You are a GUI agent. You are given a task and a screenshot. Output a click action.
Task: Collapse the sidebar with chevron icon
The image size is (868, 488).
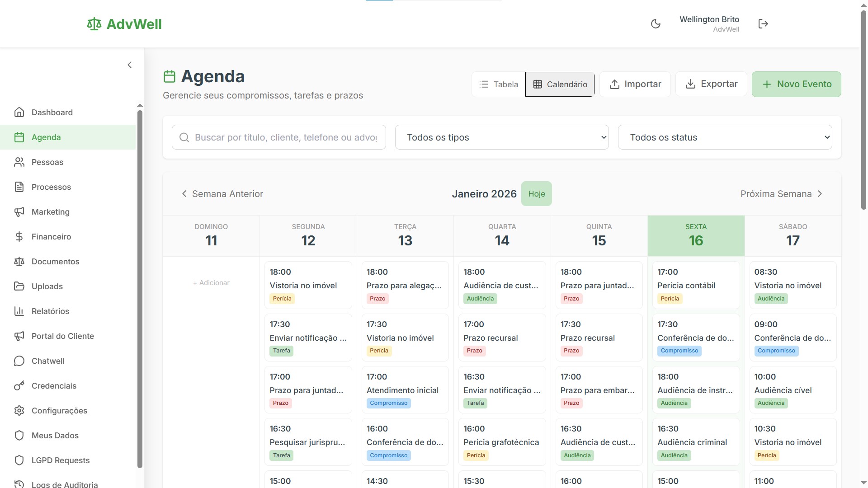pos(130,65)
